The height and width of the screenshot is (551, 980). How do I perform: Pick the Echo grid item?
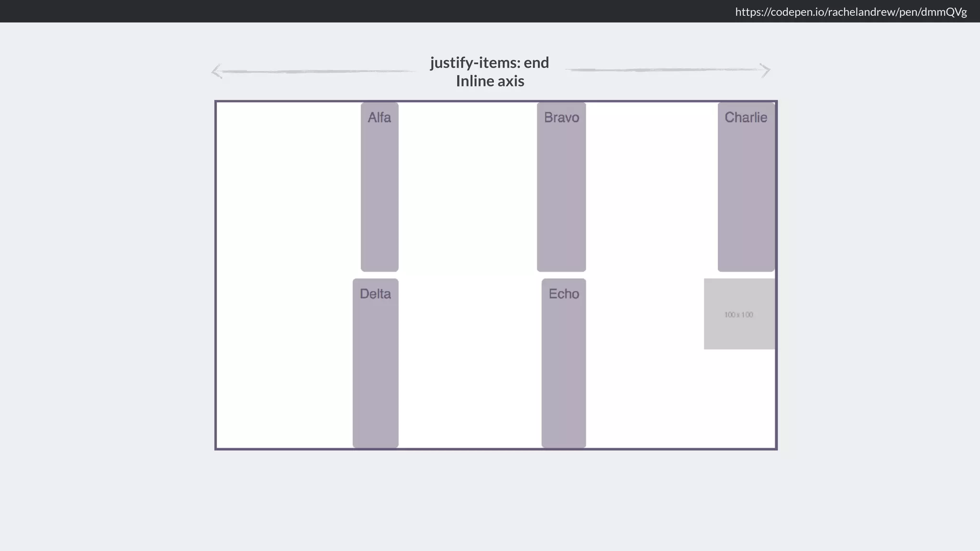(563, 364)
